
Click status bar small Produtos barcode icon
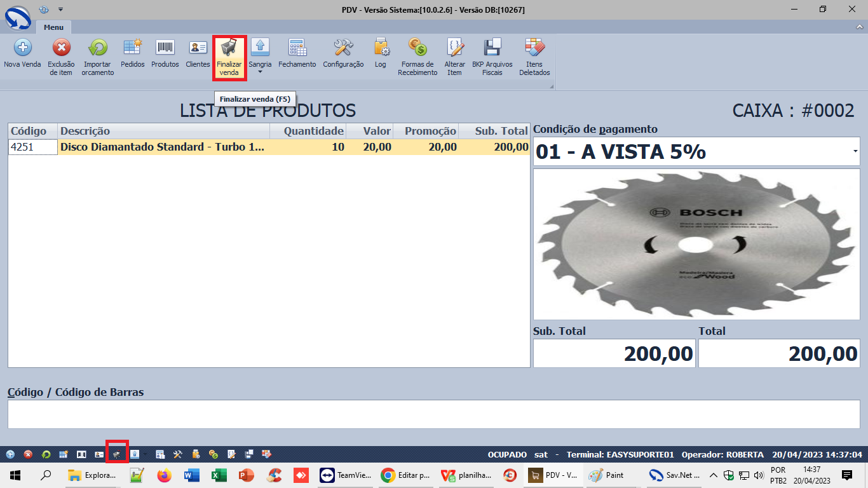(x=81, y=454)
